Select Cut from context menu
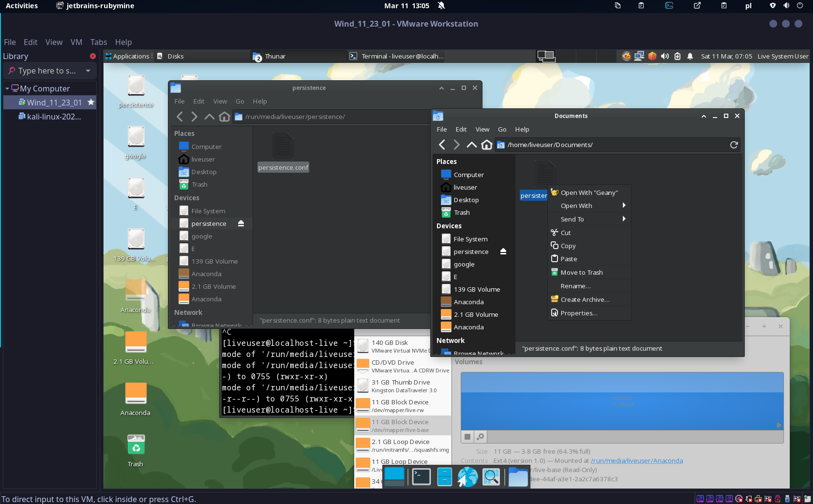The height and width of the screenshot is (504, 813). pyautogui.click(x=589, y=233)
